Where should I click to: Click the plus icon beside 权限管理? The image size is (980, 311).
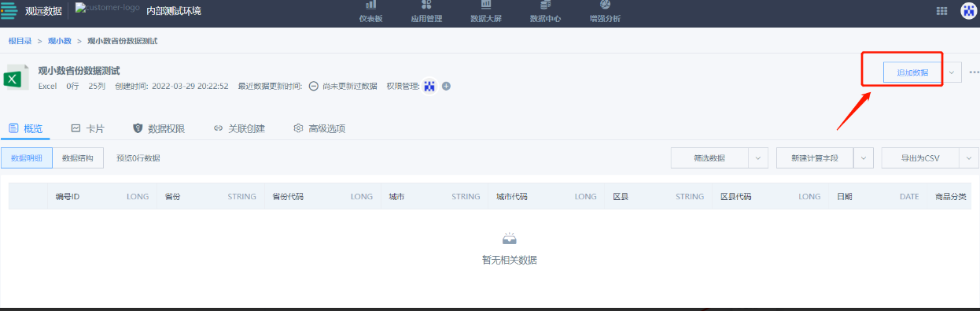click(446, 86)
